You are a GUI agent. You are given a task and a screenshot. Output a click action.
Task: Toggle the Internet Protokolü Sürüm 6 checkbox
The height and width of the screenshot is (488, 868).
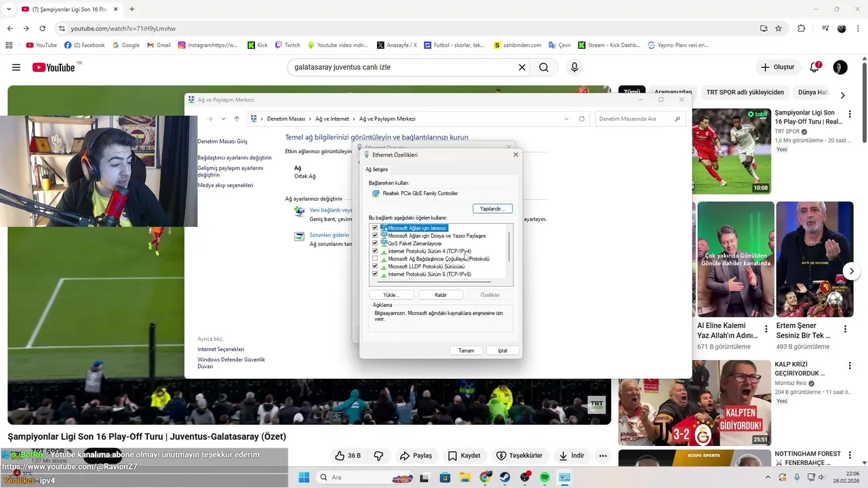tap(375, 274)
